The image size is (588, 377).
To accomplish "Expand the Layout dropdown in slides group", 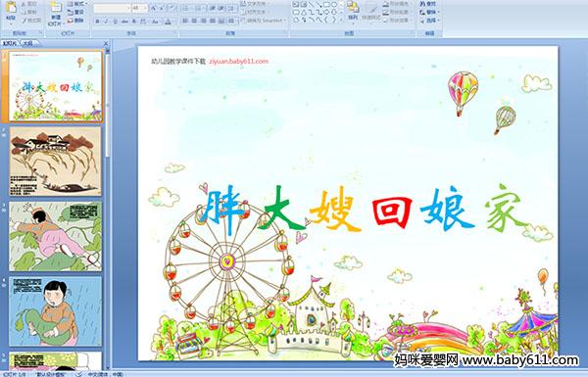I will tap(76, 4).
